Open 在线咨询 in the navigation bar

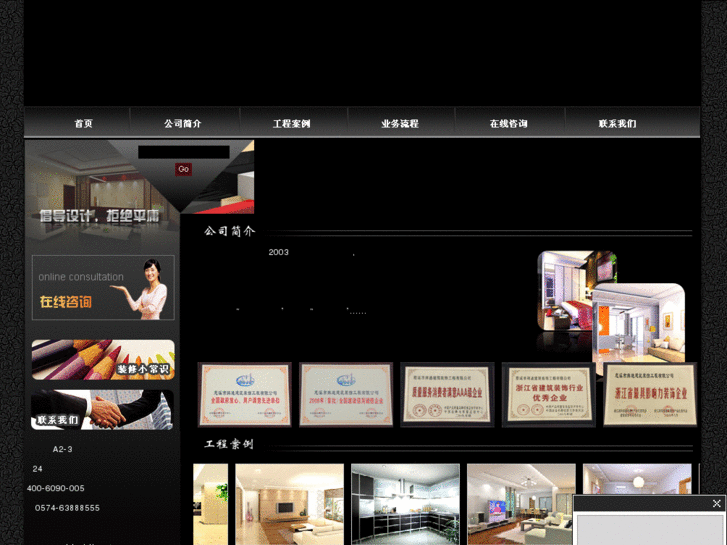509,123
